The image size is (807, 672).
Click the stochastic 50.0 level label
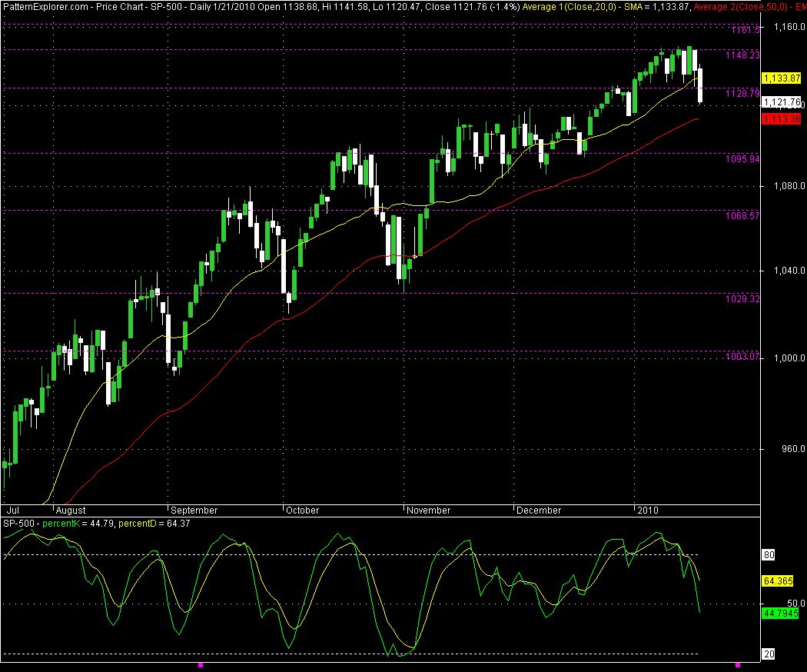pos(795,603)
